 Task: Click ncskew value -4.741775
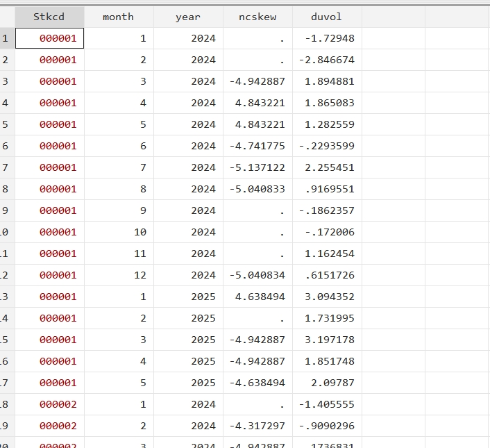click(257, 146)
